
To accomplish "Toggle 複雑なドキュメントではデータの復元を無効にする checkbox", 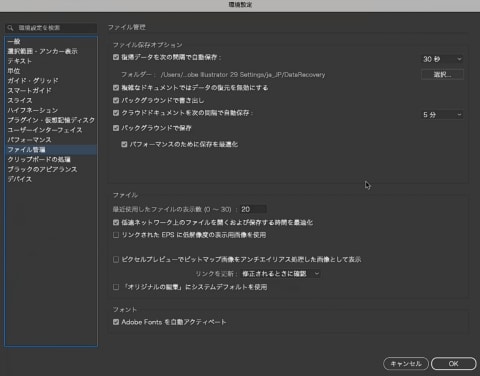I will (x=116, y=88).
